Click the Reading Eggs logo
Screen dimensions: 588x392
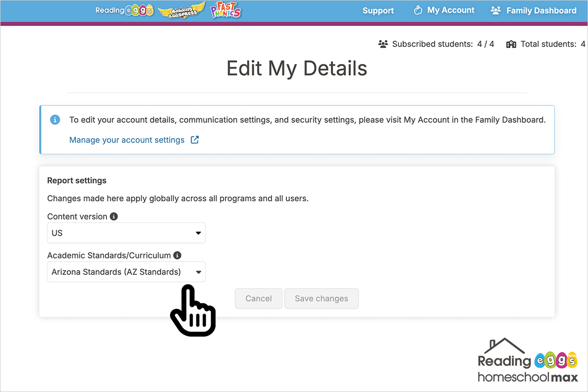[124, 10]
